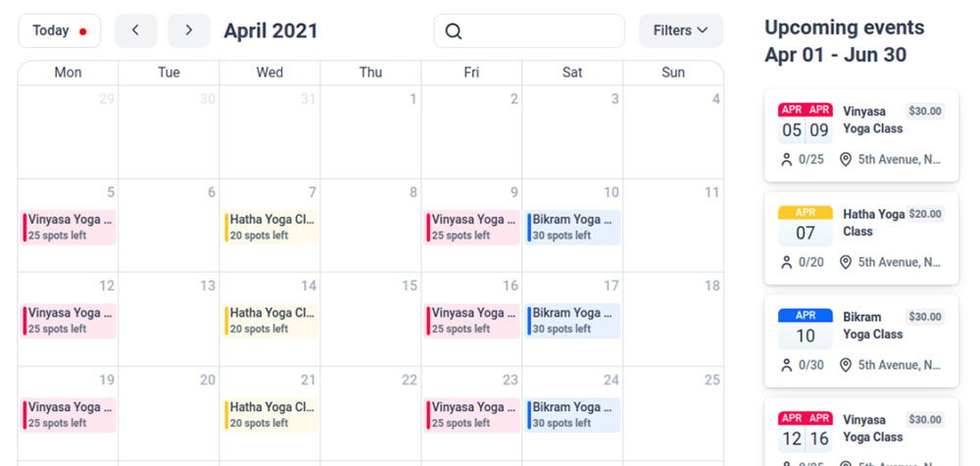Open Bikram Yoga event on April 24
Image resolution: width=980 pixels, height=466 pixels.
(x=573, y=415)
